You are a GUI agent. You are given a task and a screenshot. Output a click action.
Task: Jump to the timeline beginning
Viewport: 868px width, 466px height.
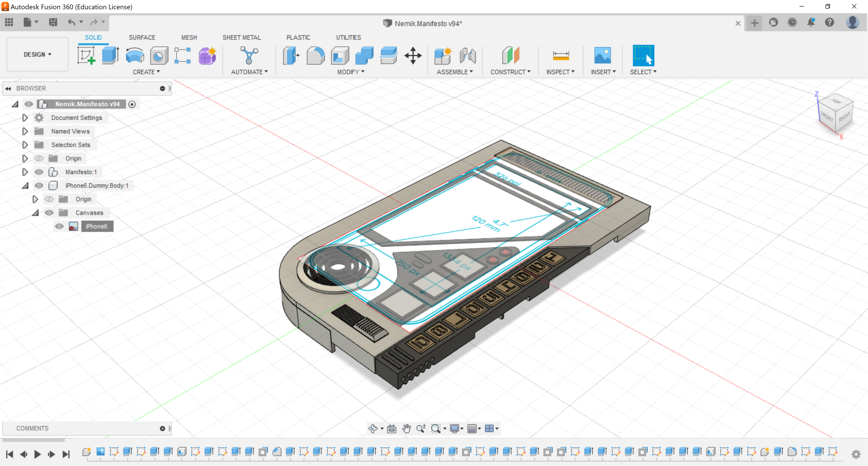pyautogui.click(x=10, y=454)
